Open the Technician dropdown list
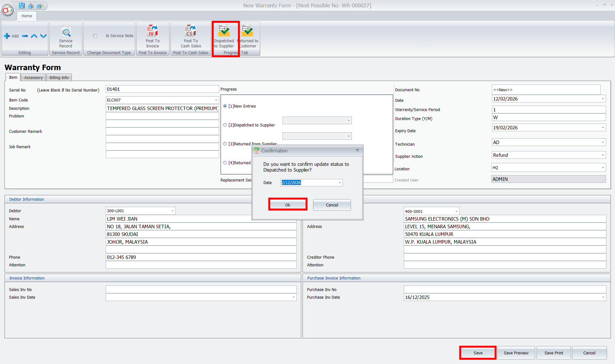 [603, 142]
